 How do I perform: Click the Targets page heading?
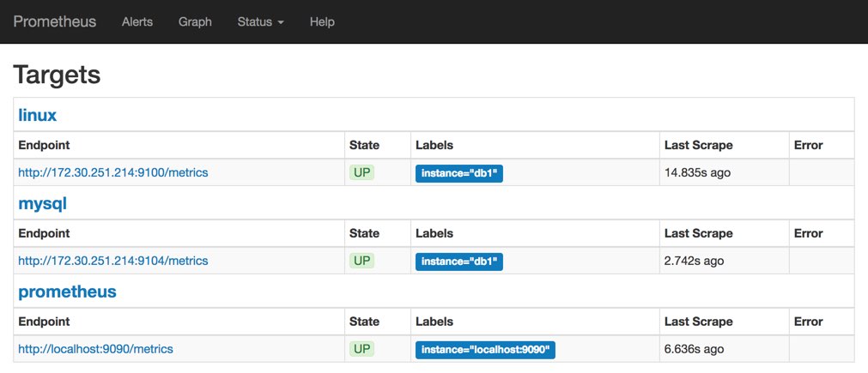pos(57,75)
